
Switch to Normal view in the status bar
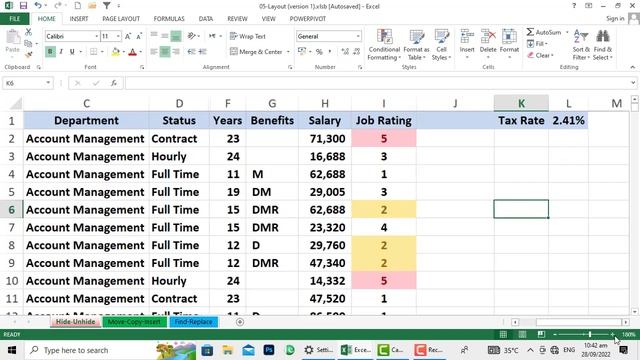(x=503, y=334)
